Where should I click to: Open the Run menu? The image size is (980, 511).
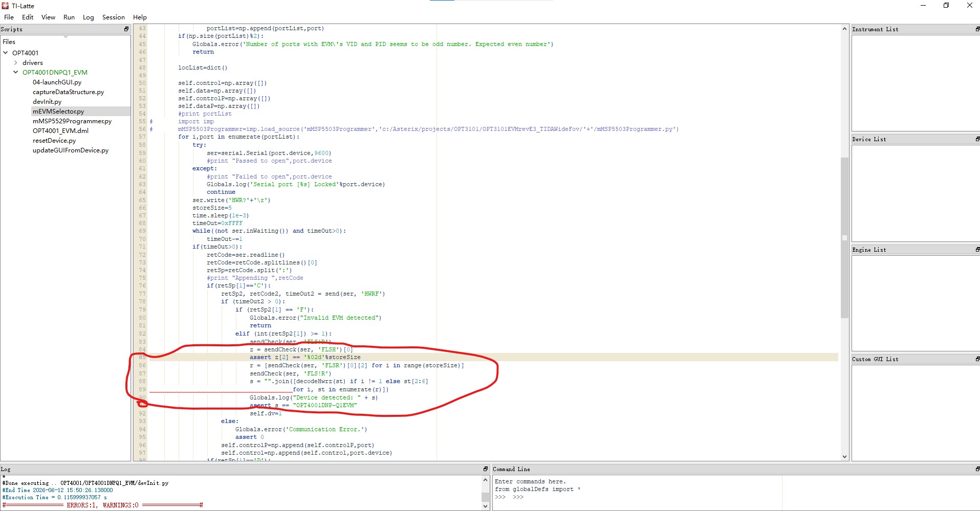(69, 17)
